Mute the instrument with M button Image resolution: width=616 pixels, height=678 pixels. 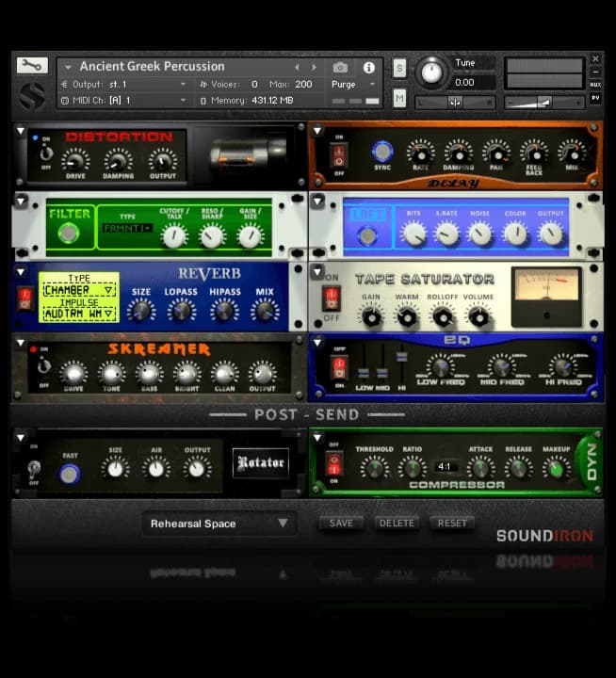tap(399, 98)
